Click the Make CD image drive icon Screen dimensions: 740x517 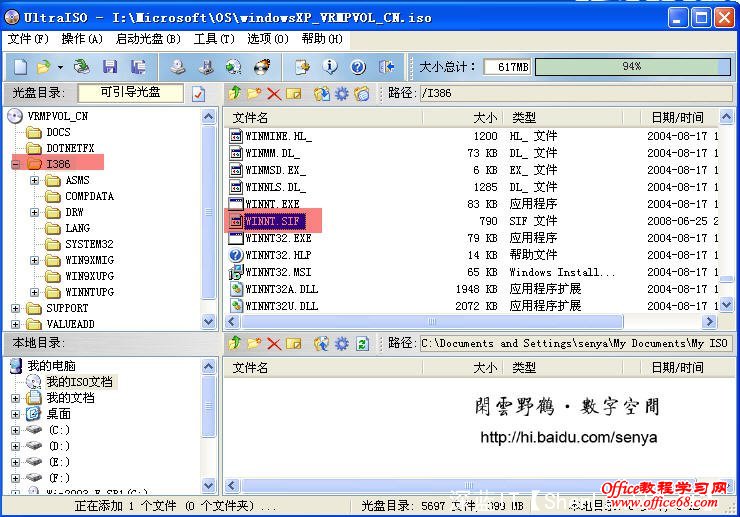pyautogui.click(x=177, y=67)
